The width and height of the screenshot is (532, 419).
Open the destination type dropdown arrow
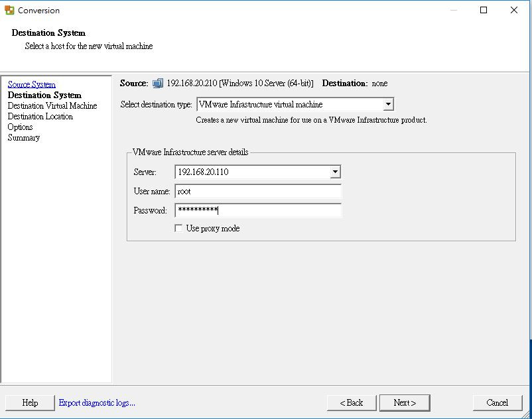coord(388,104)
